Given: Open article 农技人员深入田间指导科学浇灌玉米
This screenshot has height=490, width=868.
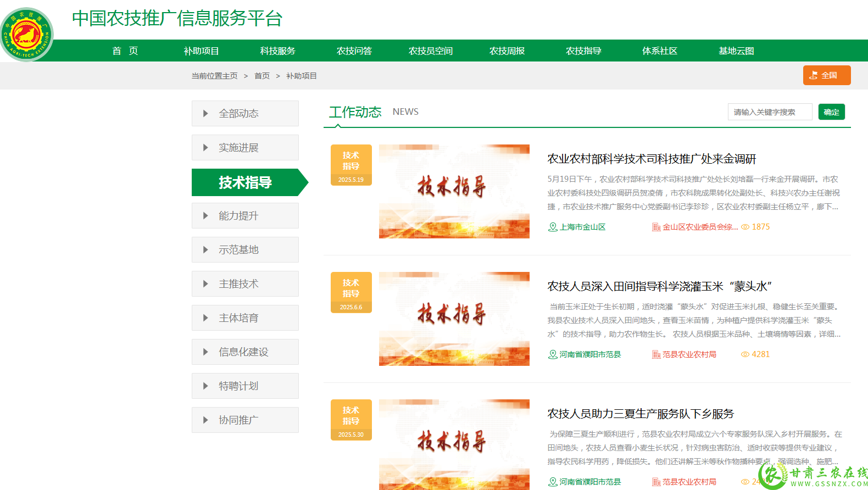Looking at the screenshot, I should point(660,287).
